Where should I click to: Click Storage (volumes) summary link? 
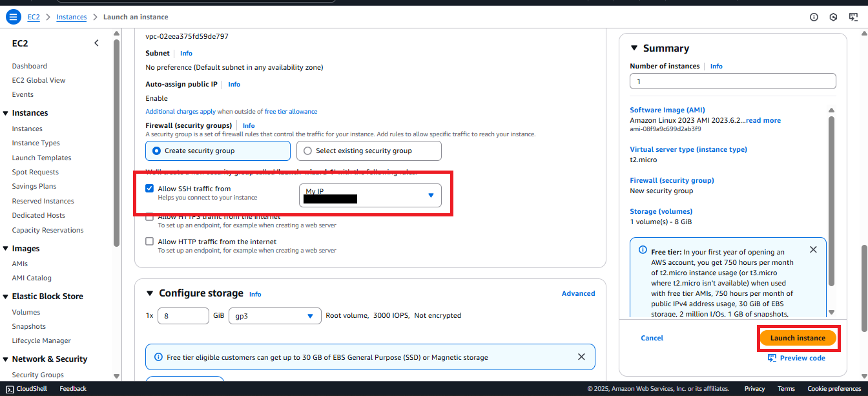(661, 211)
